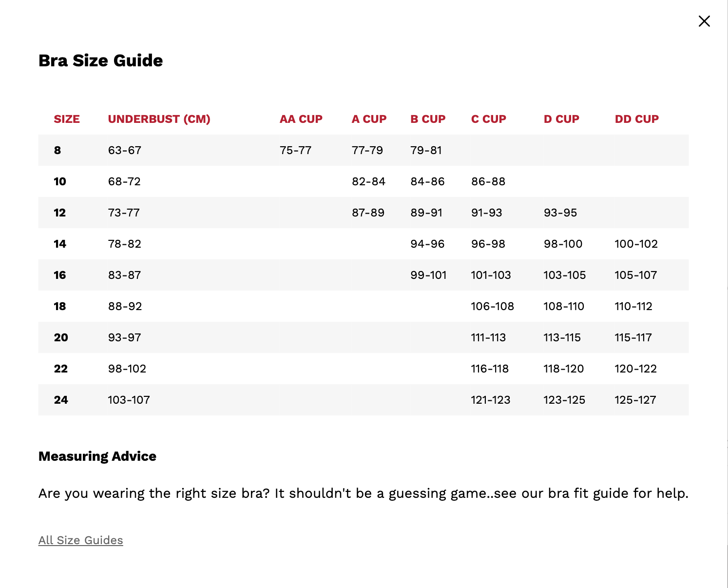Select the C CUP column header
This screenshot has height=588, width=728.
pos(489,119)
